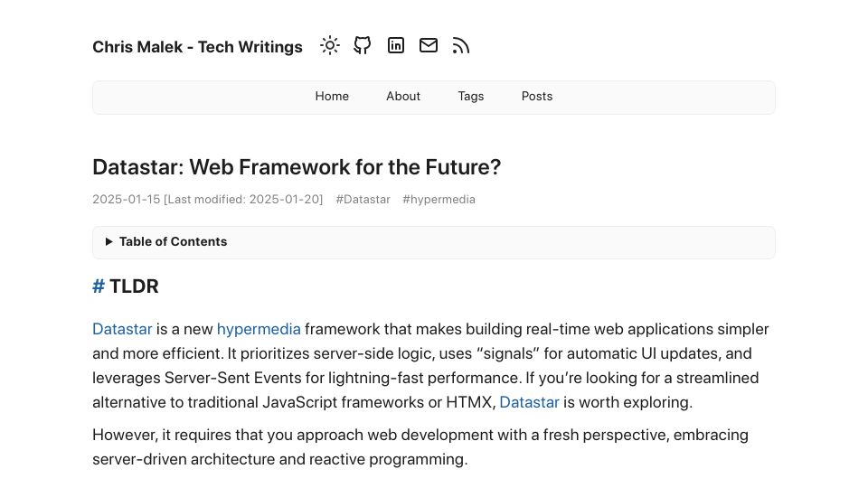The image size is (868, 488).
Task: Click the date '2025-01-15 [Last modified: 2025-01-20]'
Action: pos(208,199)
